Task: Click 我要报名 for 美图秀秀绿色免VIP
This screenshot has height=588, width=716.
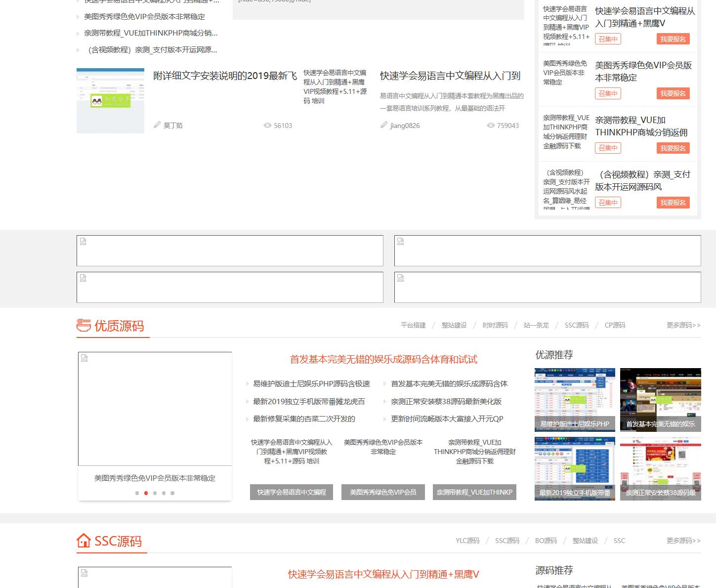Action: click(673, 93)
